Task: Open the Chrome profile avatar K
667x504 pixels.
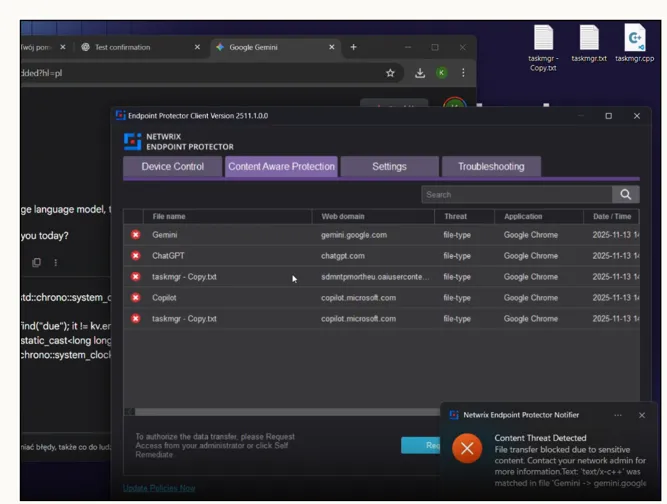Action: 442,73
